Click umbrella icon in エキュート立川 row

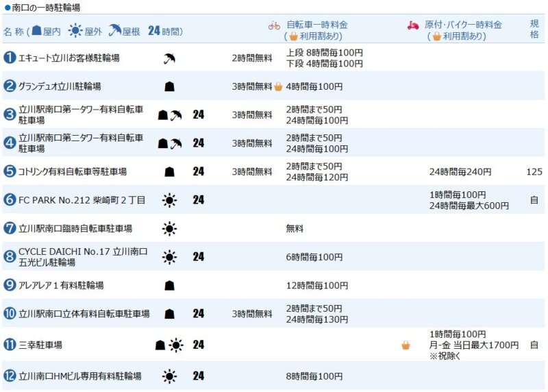point(169,58)
